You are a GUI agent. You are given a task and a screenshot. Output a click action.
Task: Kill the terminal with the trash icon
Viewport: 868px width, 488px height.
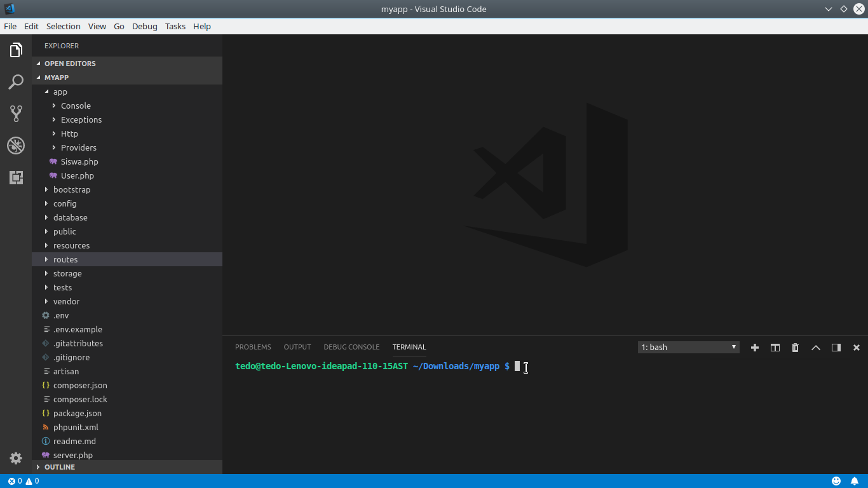(796, 348)
